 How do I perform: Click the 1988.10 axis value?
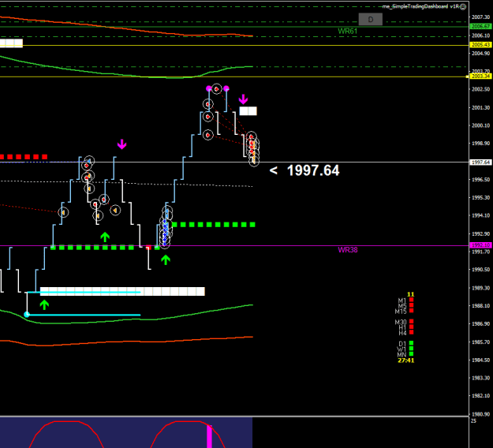click(481, 306)
